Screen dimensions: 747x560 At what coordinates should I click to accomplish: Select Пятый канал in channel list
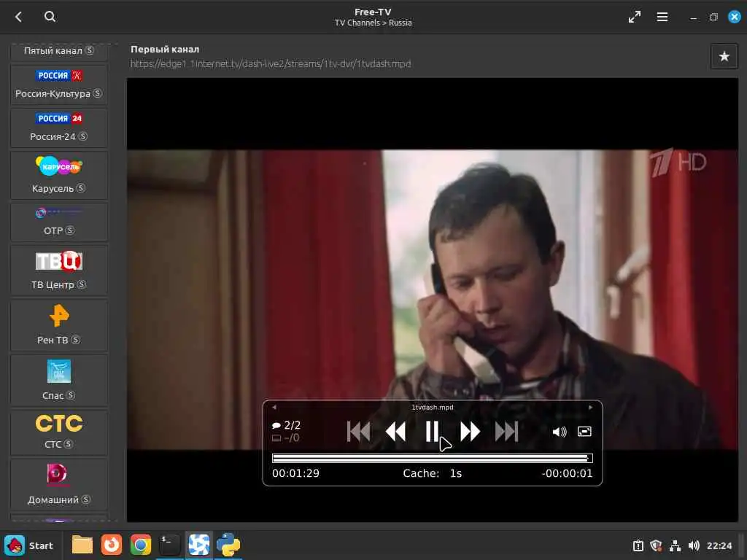click(x=59, y=52)
